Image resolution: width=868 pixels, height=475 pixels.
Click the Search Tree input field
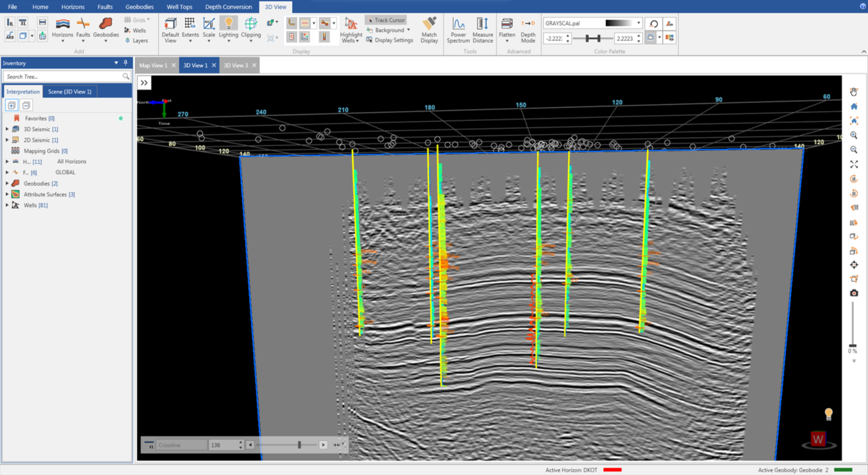[62, 77]
